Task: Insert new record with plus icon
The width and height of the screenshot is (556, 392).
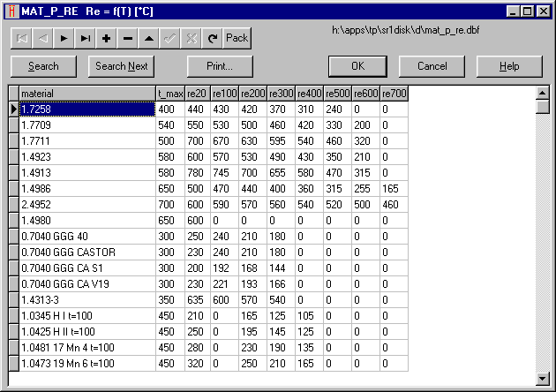Action: pos(106,38)
